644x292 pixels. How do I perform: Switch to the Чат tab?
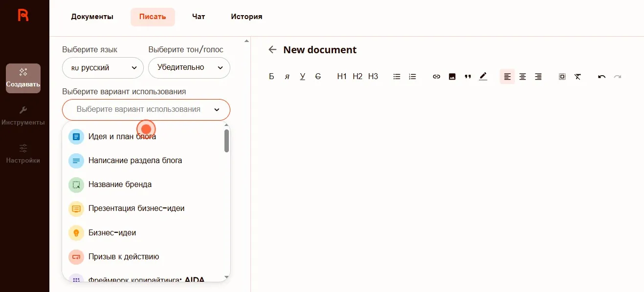pos(199,17)
